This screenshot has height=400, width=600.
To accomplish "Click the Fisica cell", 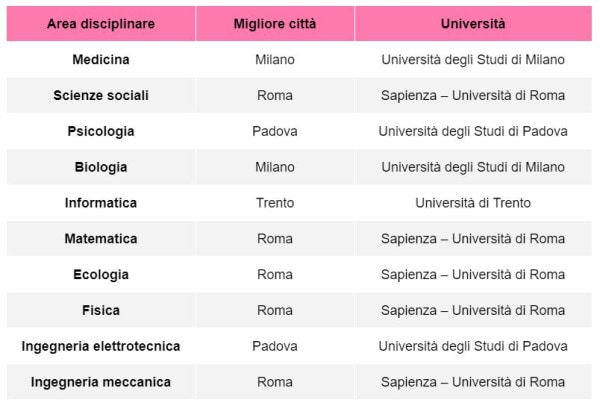I will click(101, 311).
